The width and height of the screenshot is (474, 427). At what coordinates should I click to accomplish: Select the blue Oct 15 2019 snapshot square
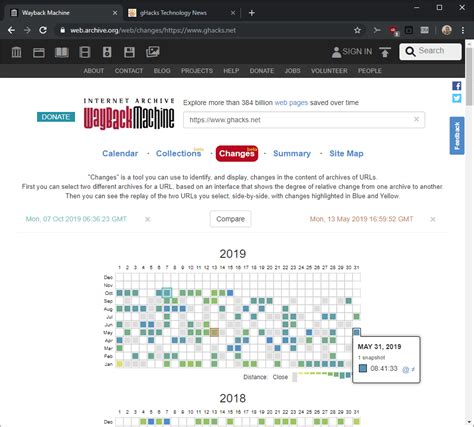pyautogui.click(x=230, y=293)
